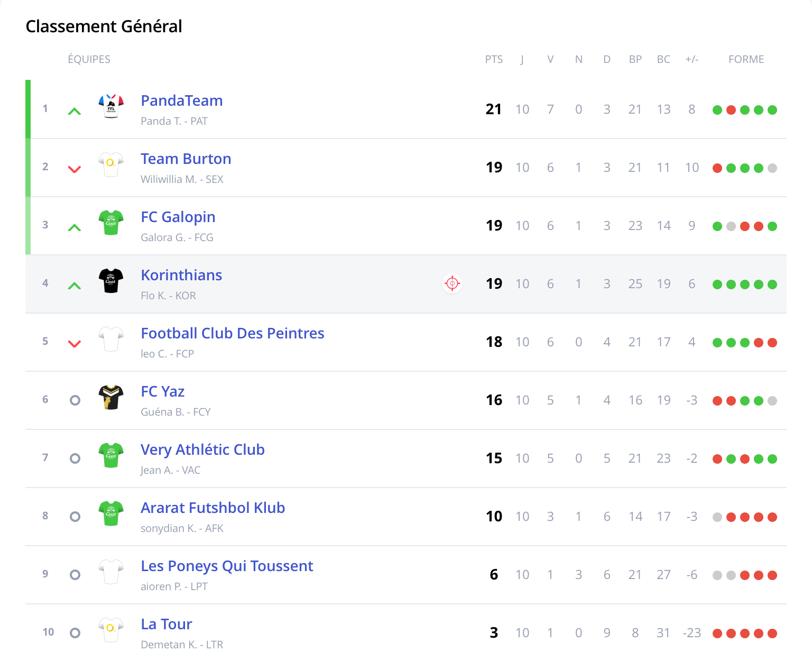Open the PandaTeam team page
Viewport: 812px width, 661px height.
point(181,100)
